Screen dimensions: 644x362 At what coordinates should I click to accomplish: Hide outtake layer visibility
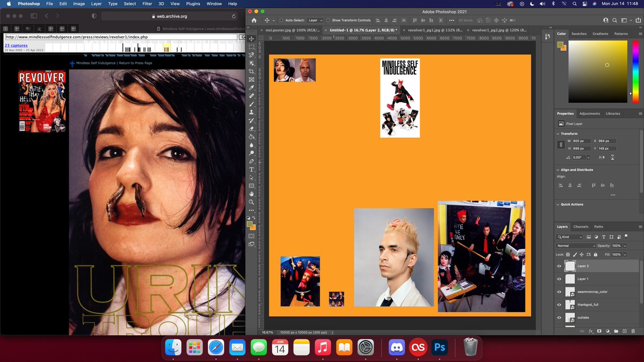pos(559,317)
